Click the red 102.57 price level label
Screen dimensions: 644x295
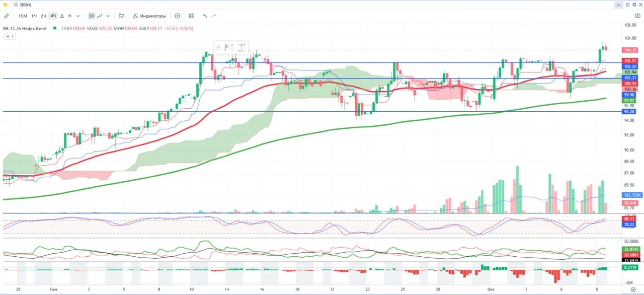coord(631,60)
